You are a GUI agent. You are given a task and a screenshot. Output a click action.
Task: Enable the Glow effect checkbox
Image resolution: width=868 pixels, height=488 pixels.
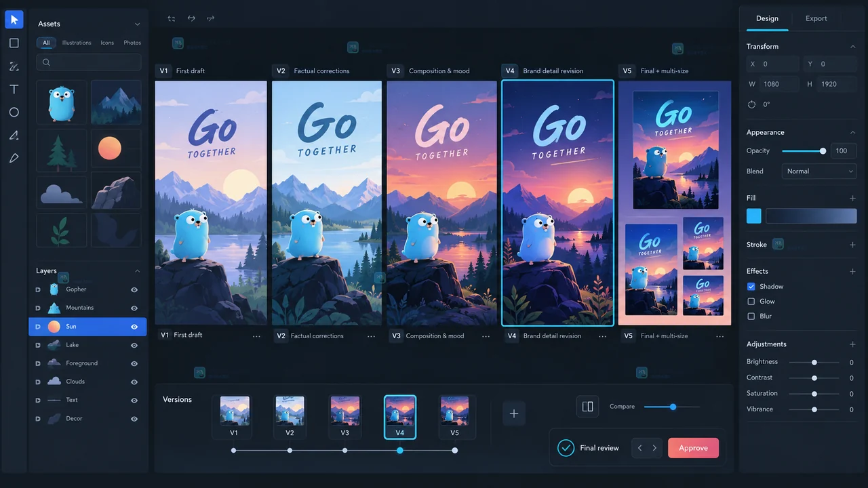[x=751, y=302]
